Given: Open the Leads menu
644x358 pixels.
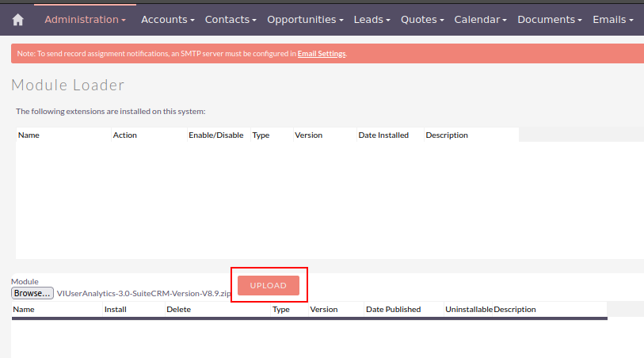Looking at the screenshot, I should point(372,19).
